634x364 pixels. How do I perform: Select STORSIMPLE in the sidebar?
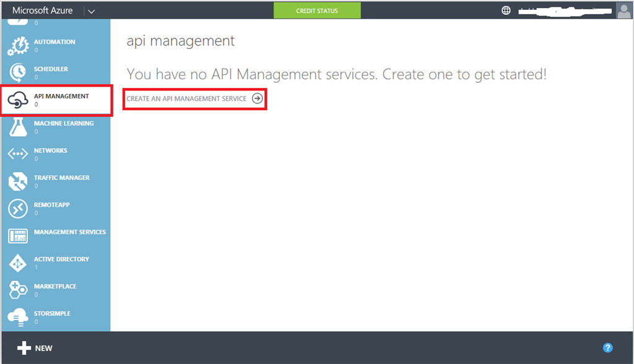point(52,313)
